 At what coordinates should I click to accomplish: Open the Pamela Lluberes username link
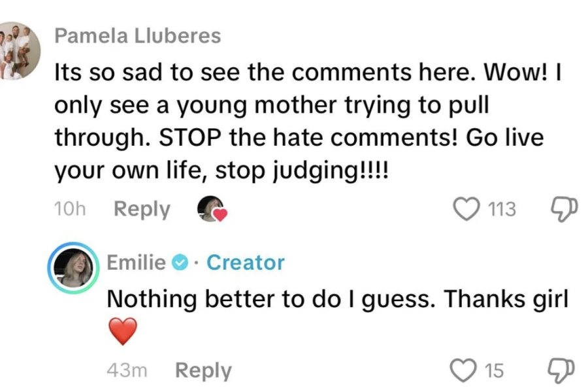[138, 36]
